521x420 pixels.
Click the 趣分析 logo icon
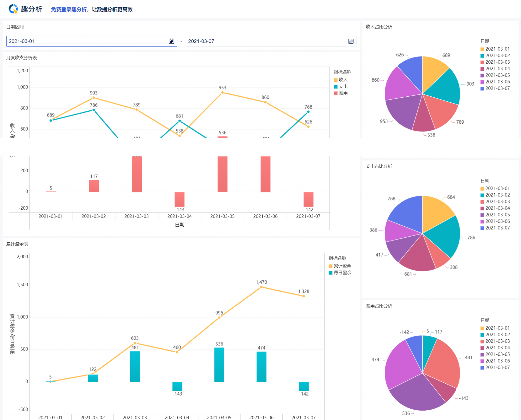click(13, 9)
